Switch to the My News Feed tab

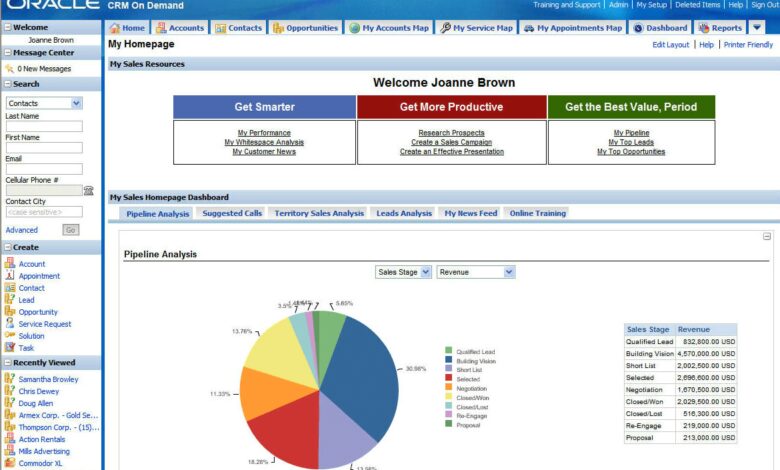(471, 213)
